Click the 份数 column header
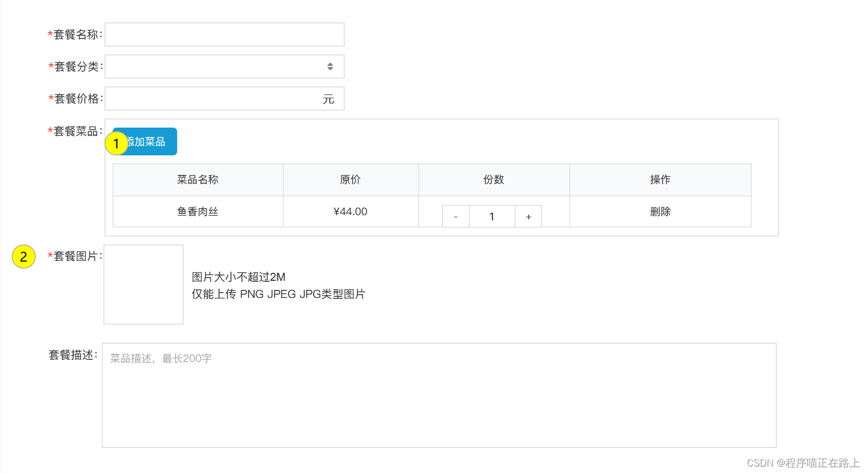The image size is (868, 473). 494,179
